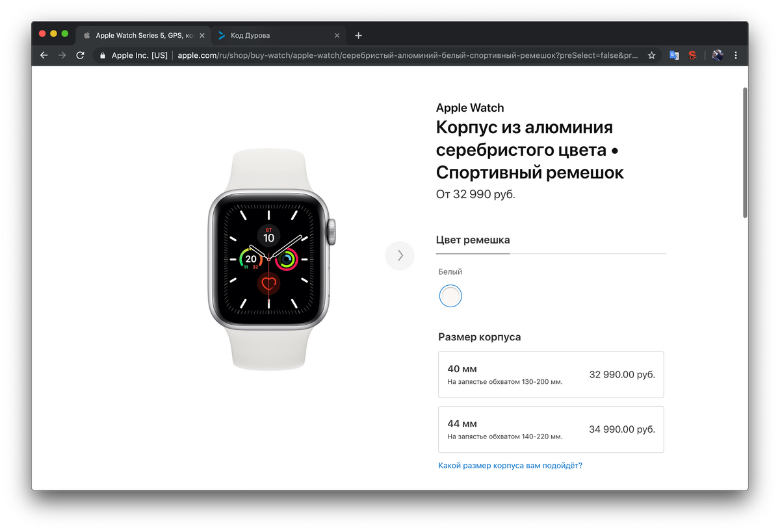Reload the page with the refresh icon

pyautogui.click(x=81, y=55)
